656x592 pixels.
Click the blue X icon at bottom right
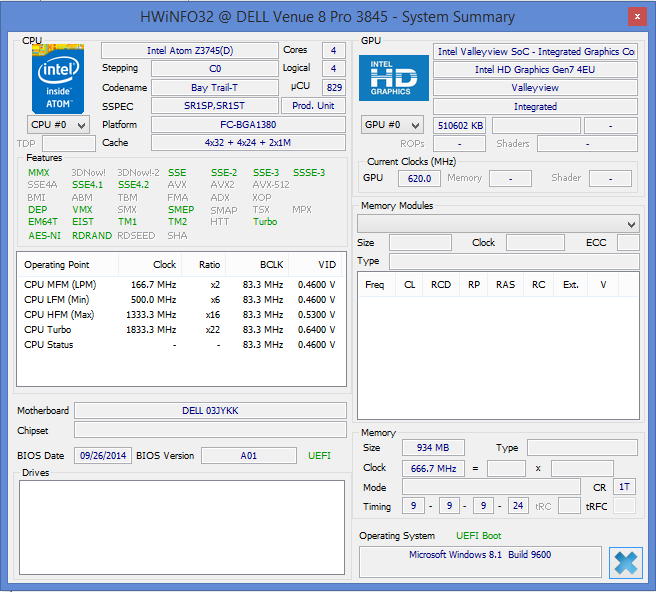(x=625, y=562)
